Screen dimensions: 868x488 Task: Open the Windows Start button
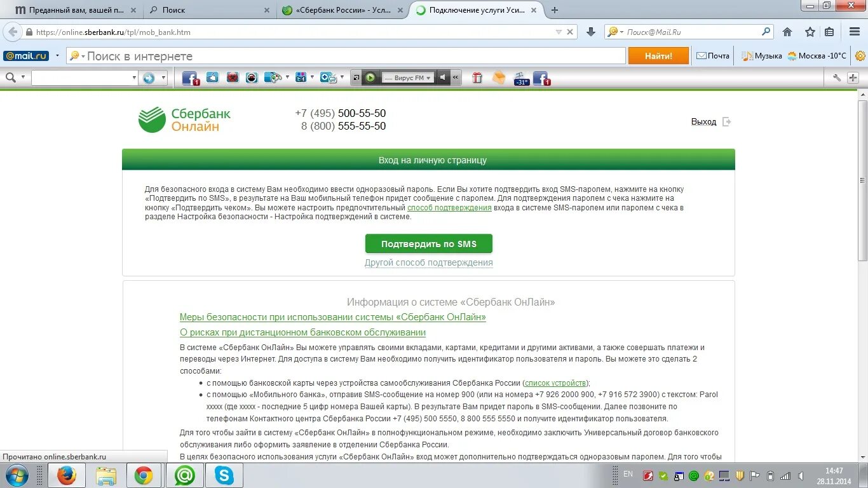(17, 475)
